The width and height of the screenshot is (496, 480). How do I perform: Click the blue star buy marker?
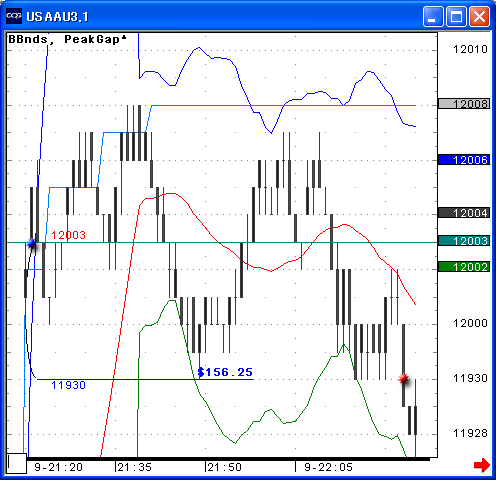[x=32, y=244]
